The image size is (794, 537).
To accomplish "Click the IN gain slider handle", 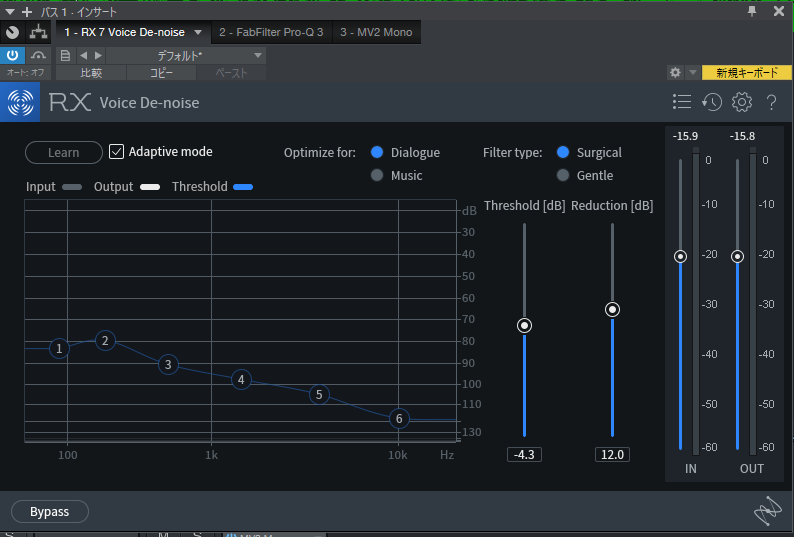I will click(x=681, y=256).
